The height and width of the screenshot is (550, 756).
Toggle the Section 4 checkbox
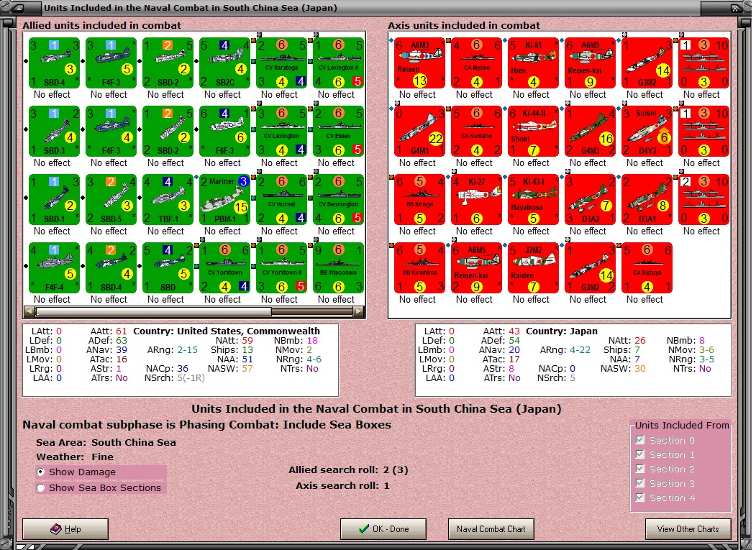(639, 498)
